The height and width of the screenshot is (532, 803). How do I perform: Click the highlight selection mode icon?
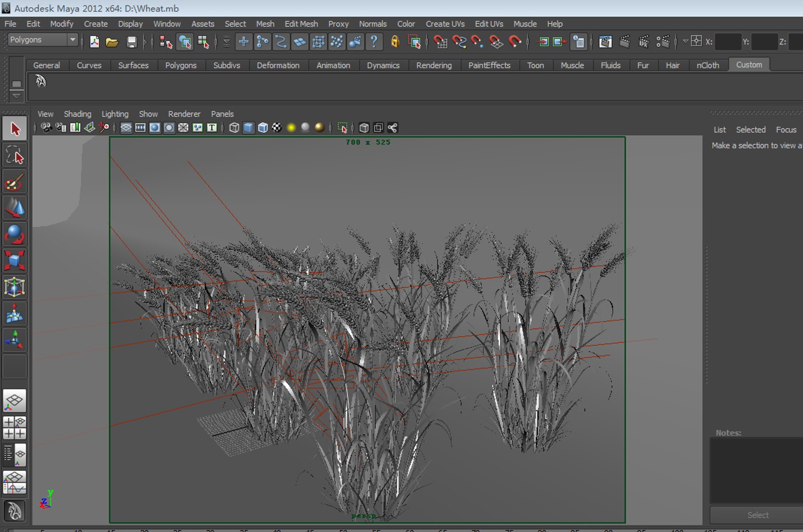[415, 42]
